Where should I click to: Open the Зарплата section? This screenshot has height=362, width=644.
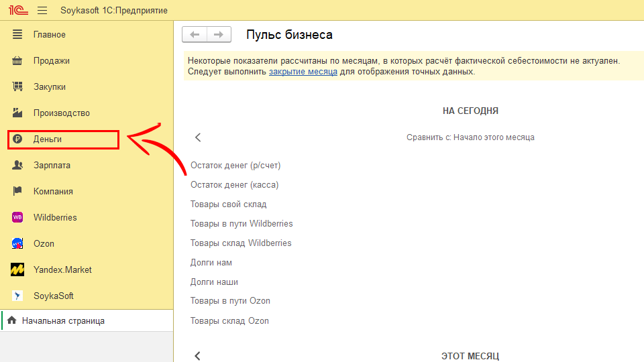coord(52,166)
